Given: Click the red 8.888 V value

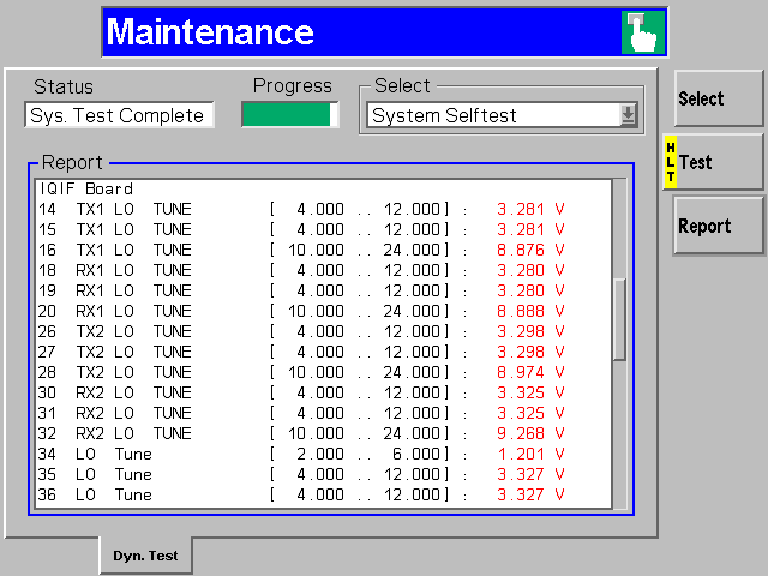Looking at the screenshot, I should pyautogui.click(x=530, y=312).
